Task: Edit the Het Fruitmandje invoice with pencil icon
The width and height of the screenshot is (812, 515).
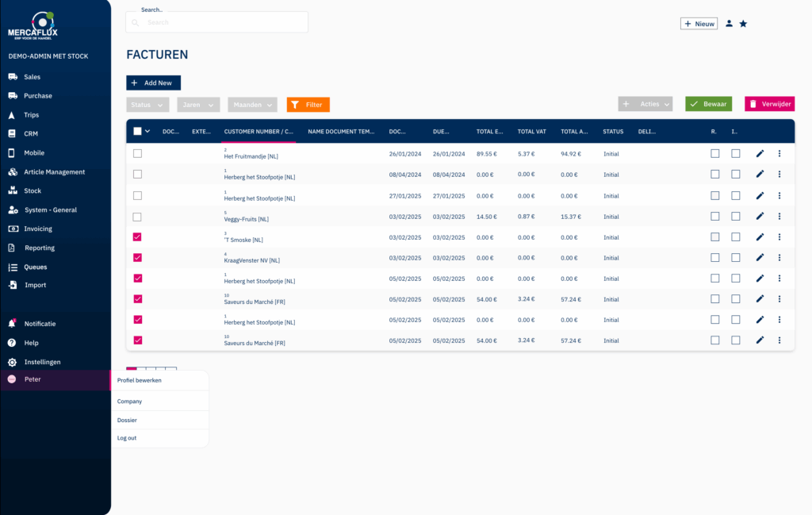Action: tap(760, 153)
